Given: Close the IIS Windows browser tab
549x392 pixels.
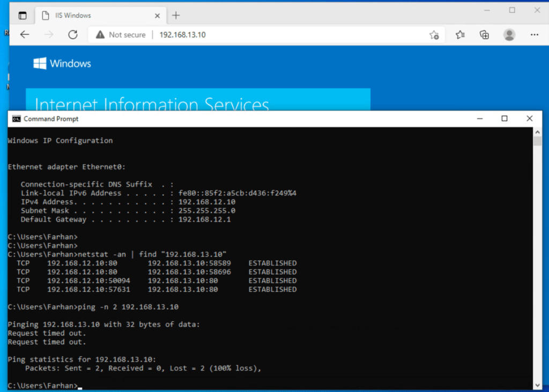Looking at the screenshot, I should [157, 16].
